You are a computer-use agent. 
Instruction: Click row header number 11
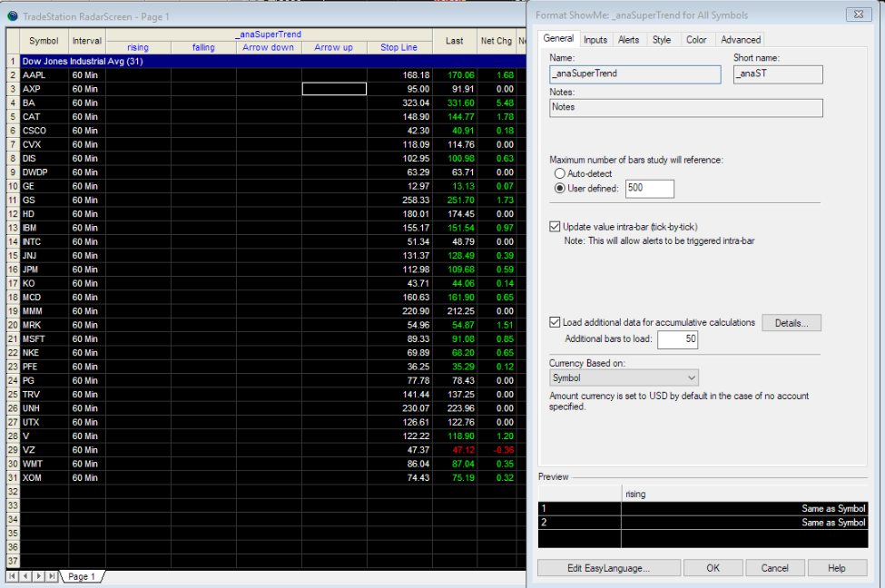(x=13, y=200)
